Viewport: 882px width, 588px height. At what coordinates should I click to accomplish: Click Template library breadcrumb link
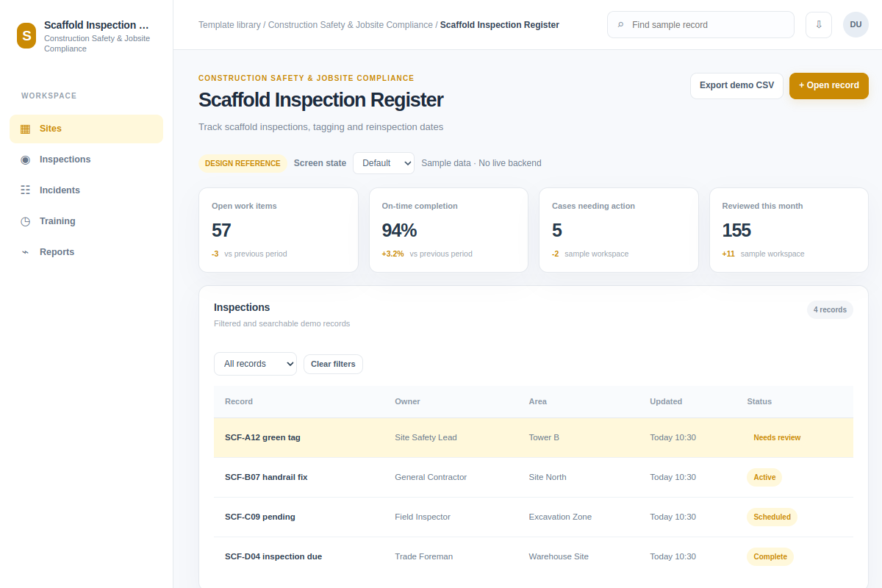click(229, 25)
